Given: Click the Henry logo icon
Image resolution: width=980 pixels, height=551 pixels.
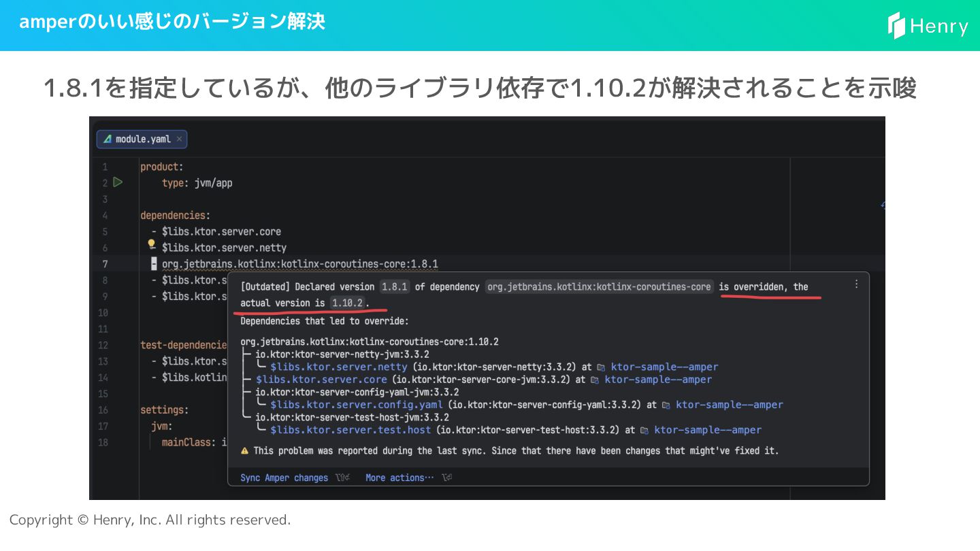Looking at the screenshot, I should point(896,25).
